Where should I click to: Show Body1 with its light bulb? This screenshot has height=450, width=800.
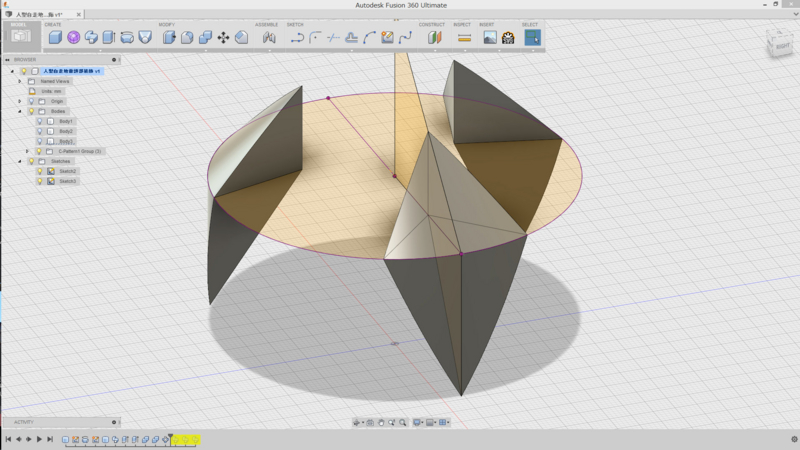coord(40,121)
